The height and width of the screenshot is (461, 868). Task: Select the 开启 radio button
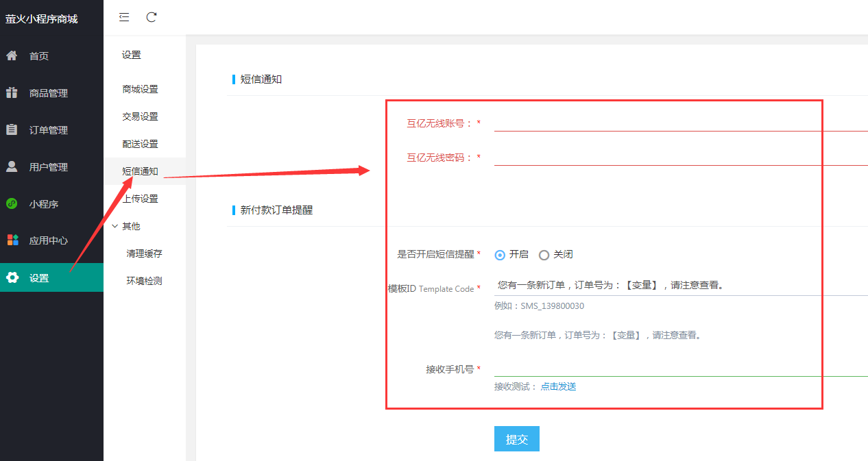click(500, 255)
